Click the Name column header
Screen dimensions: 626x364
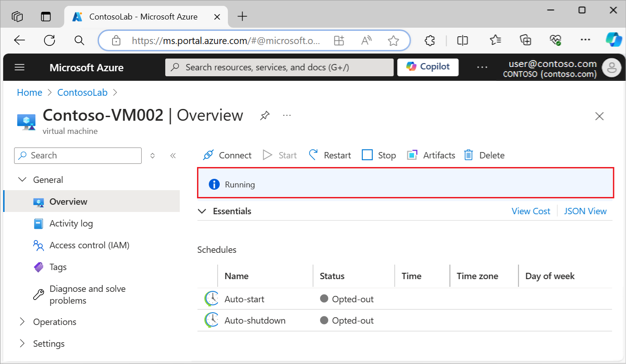[x=237, y=276]
